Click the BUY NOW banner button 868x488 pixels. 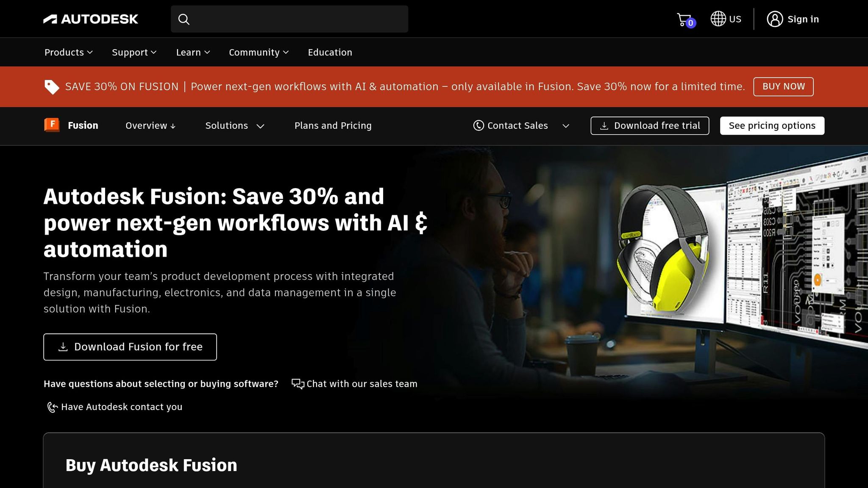pyautogui.click(x=783, y=86)
